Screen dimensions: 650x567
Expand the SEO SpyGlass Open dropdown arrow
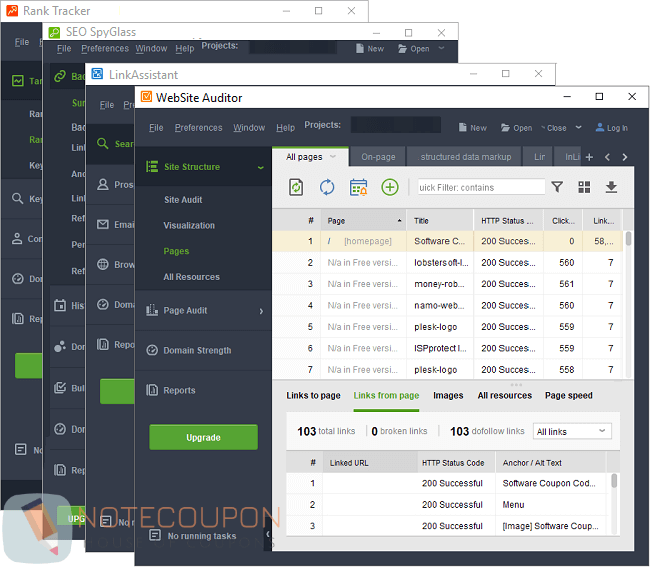(x=441, y=48)
